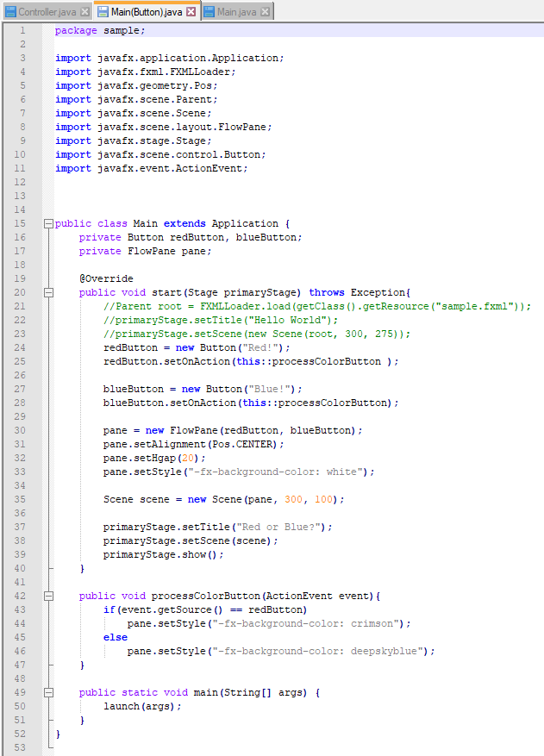The height and width of the screenshot is (756, 544).
Task: Click the 'else' keyword at line 45
Action: (x=116, y=638)
